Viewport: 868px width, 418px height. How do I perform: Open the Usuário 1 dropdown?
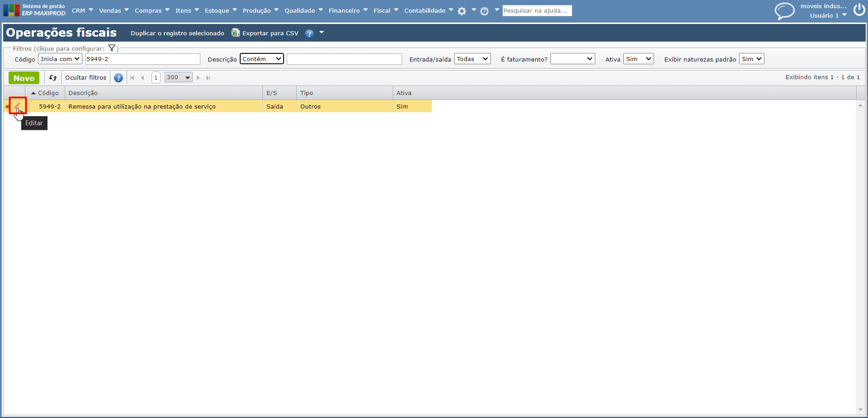(x=828, y=15)
